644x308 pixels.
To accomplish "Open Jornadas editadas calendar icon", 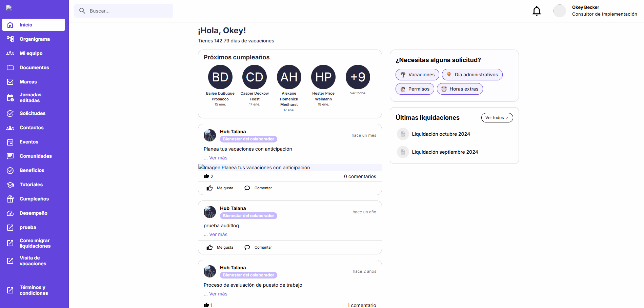I will pos(10,98).
